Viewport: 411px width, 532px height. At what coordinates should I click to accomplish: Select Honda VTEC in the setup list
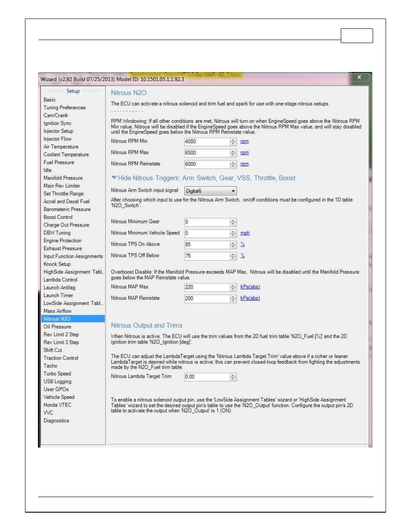pos(57,405)
